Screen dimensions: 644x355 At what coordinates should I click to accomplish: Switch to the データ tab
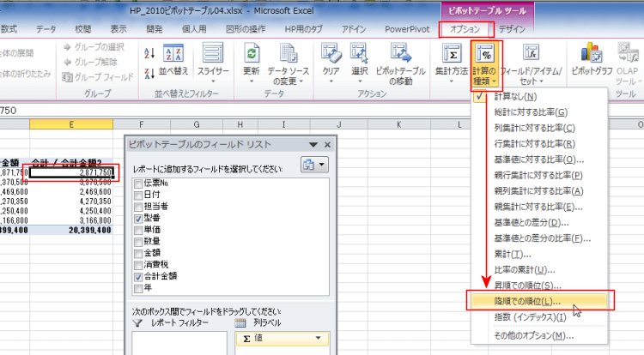click(46, 29)
